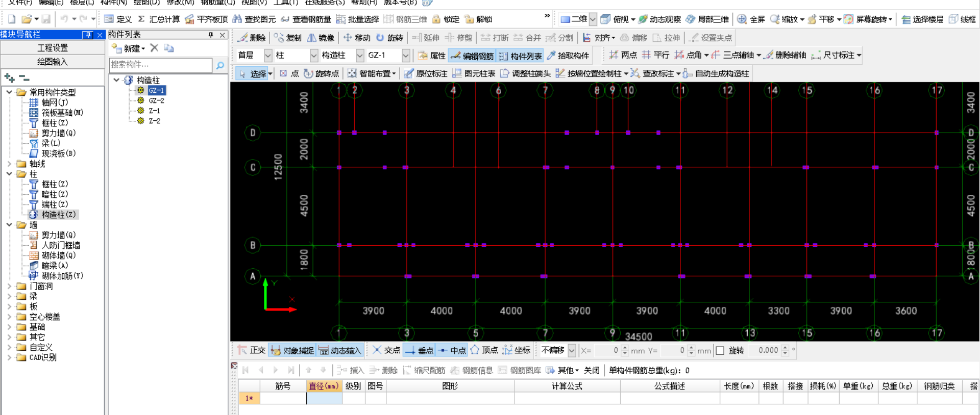Click delete X icon next to 新建
Image resolution: width=980 pixels, height=415 pixels.
154,48
